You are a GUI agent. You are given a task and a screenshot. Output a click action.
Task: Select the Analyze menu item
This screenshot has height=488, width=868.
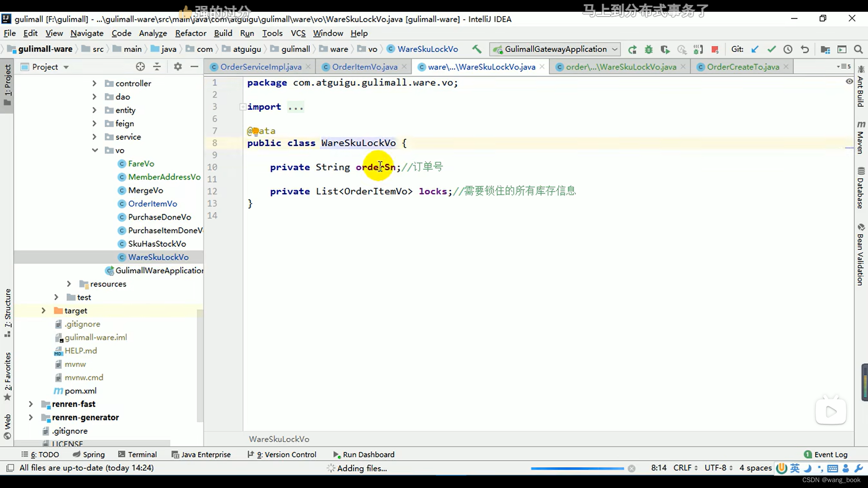tap(153, 33)
